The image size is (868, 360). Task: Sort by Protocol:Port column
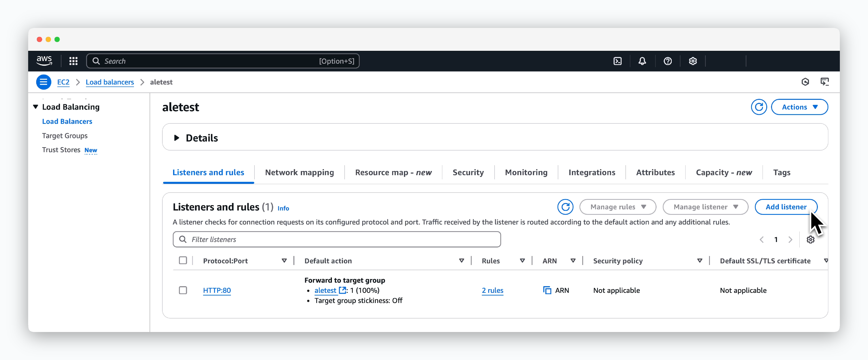(x=284, y=261)
